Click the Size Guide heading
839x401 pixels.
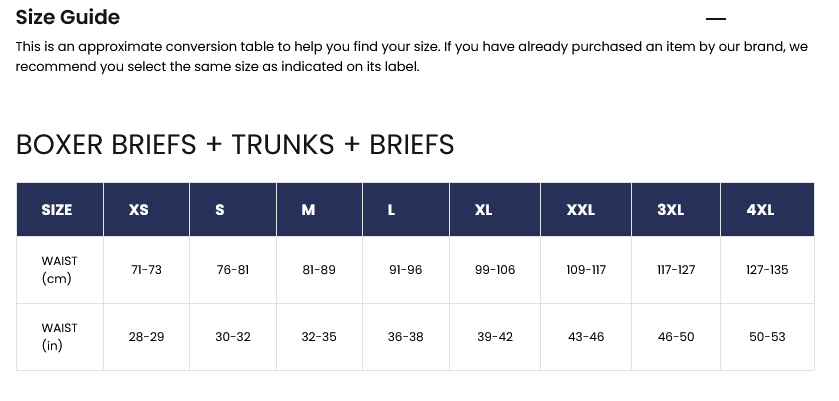coord(68,17)
